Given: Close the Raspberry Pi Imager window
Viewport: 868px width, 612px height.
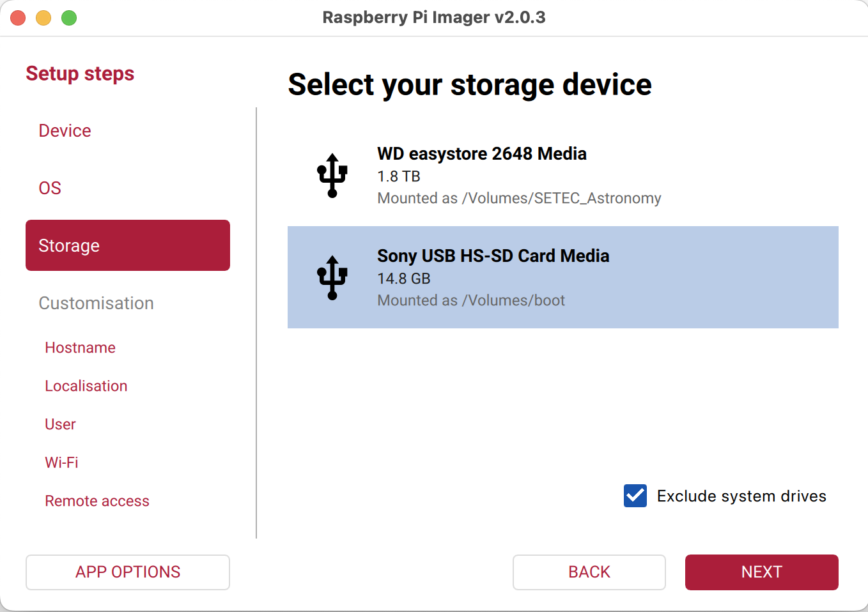Looking at the screenshot, I should click(x=18, y=18).
